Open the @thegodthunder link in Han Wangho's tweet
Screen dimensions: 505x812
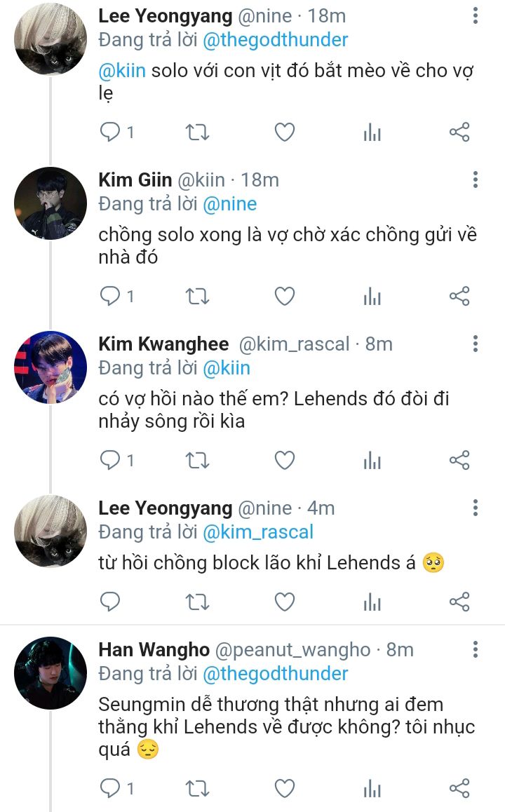tap(275, 674)
